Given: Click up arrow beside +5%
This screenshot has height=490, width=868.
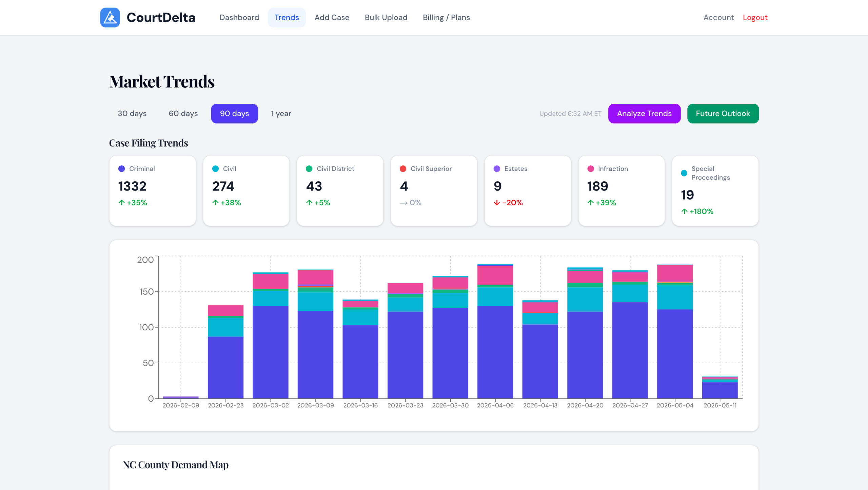Looking at the screenshot, I should coord(309,203).
